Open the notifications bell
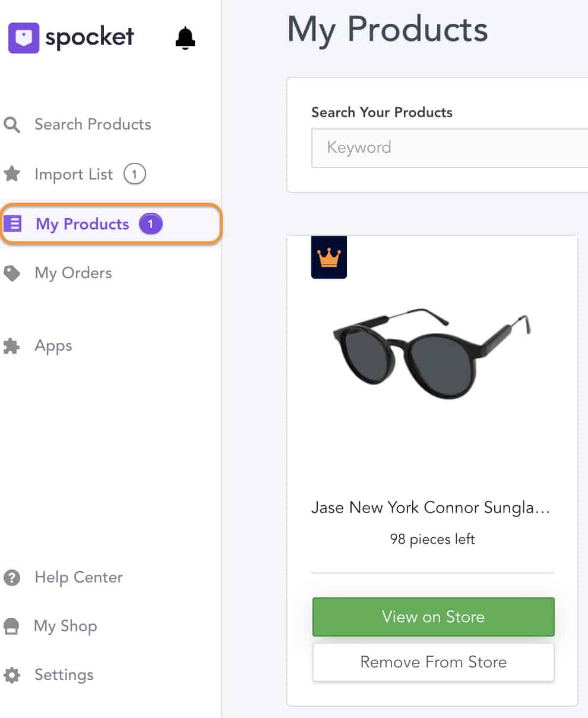The image size is (588, 718). tap(184, 37)
